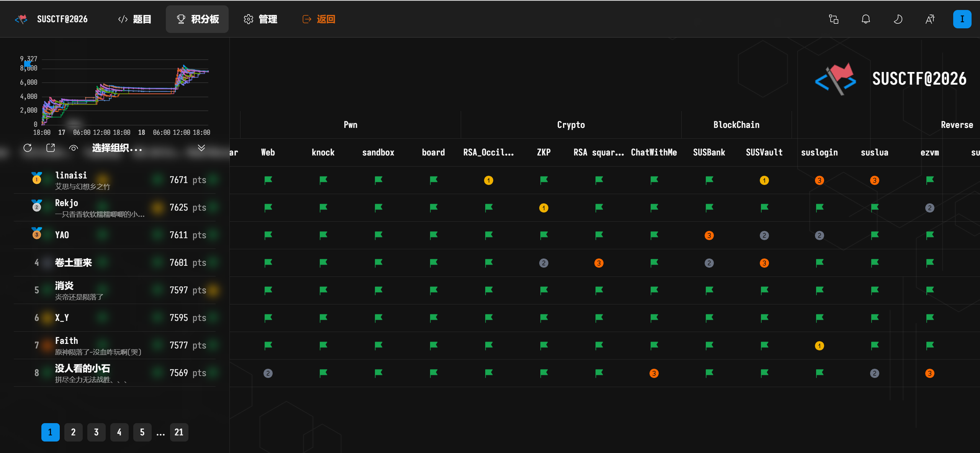Image resolution: width=980 pixels, height=453 pixels.
Task: Go to scoreboard page 2
Action: tap(74, 432)
